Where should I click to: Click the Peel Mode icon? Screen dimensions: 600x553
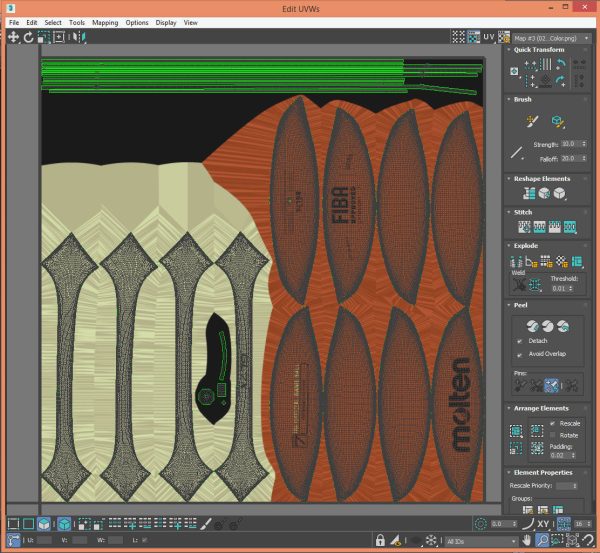click(x=548, y=326)
